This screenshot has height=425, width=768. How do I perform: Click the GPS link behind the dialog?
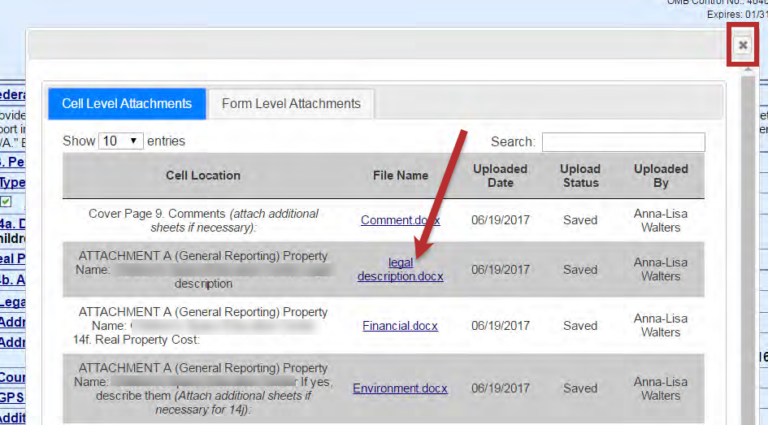12,399
